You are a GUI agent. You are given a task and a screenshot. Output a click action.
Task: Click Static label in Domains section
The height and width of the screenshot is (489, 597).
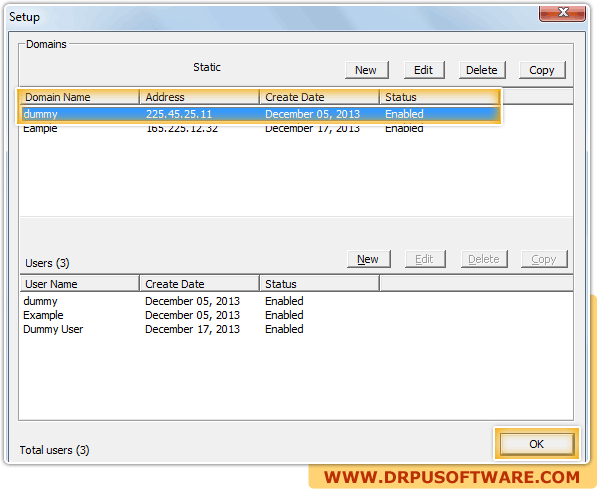click(x=207, y=67)
